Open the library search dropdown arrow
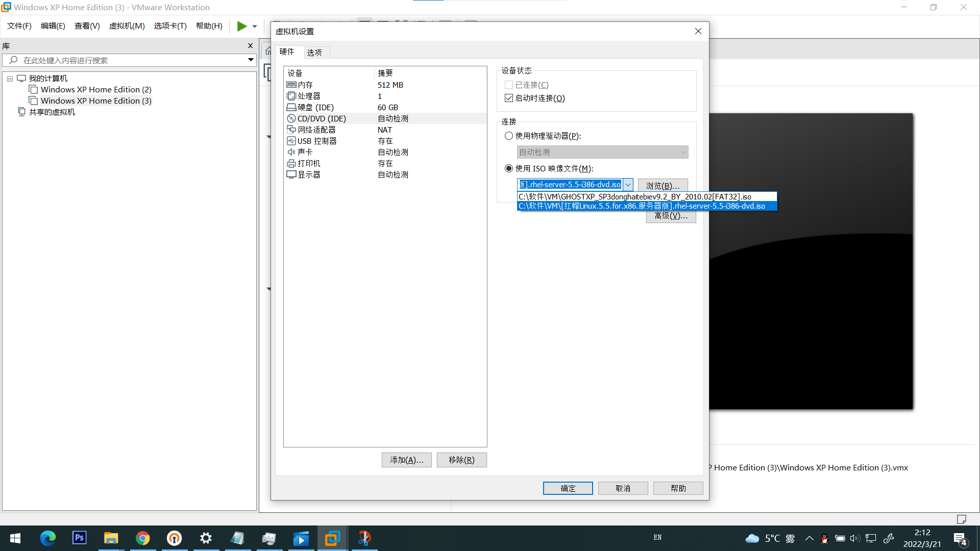 (x=251, y=60)
